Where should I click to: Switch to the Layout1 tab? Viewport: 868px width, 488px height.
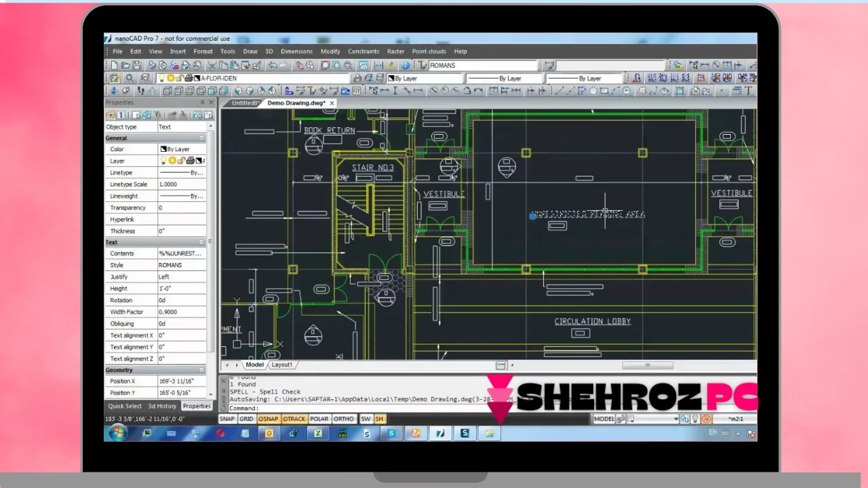click(x=282, y=365)
